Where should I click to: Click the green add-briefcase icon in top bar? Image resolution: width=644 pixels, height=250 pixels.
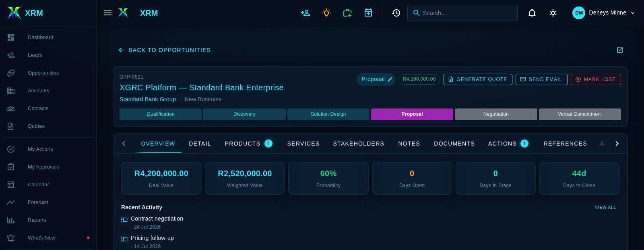coord(347,13)
